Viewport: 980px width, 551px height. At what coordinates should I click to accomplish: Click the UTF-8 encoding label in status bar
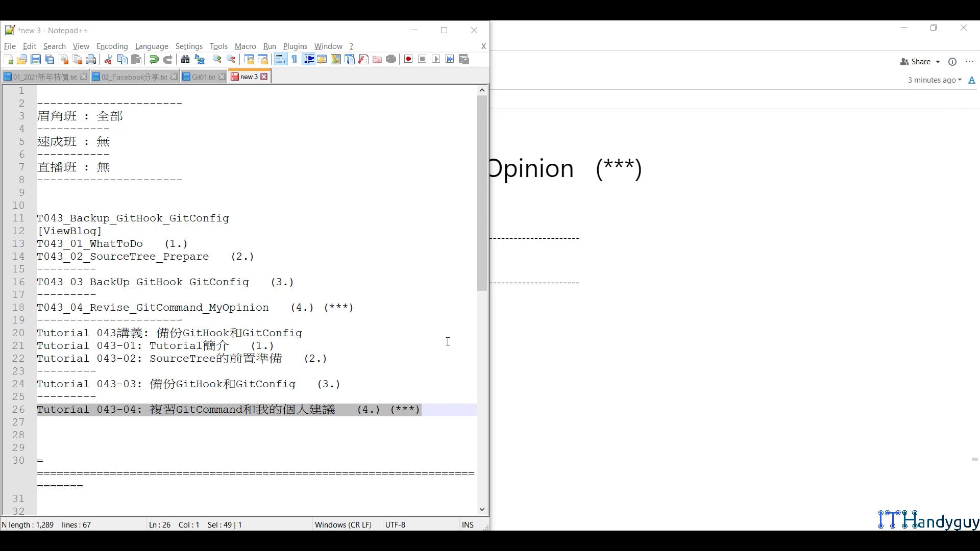pos(396,524)
